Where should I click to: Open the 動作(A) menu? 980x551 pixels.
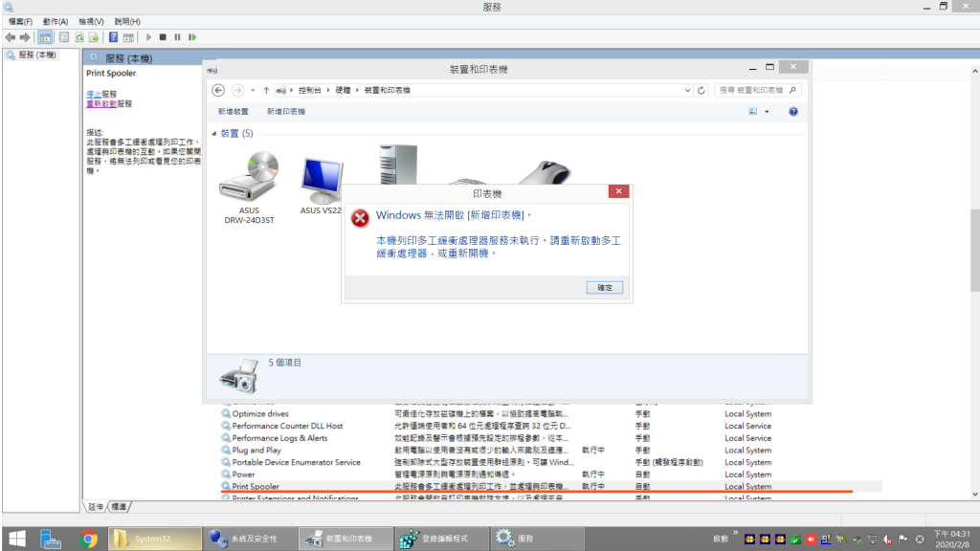[x=56, y=22]
